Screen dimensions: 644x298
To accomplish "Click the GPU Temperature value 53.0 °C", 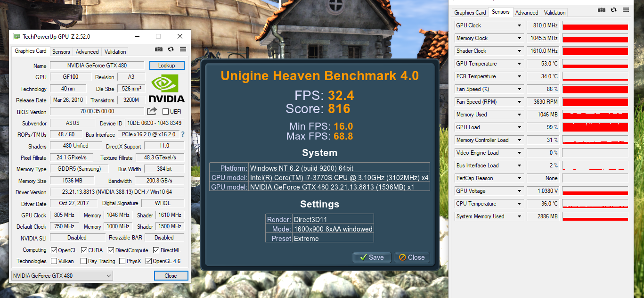I will click(x=543, y=64).
